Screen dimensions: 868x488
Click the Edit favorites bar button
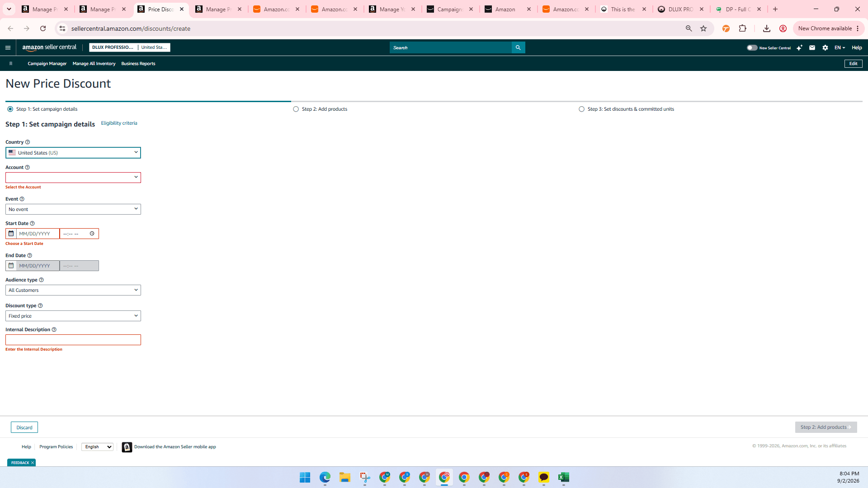pos(853,64)
